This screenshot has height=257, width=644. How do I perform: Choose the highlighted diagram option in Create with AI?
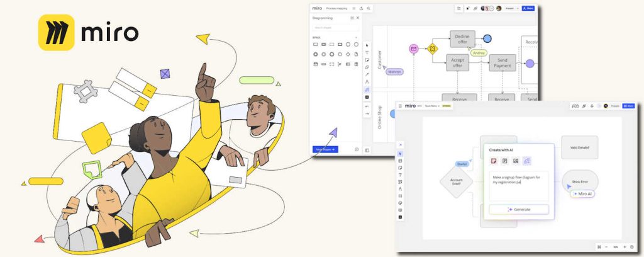pos(527,161)
